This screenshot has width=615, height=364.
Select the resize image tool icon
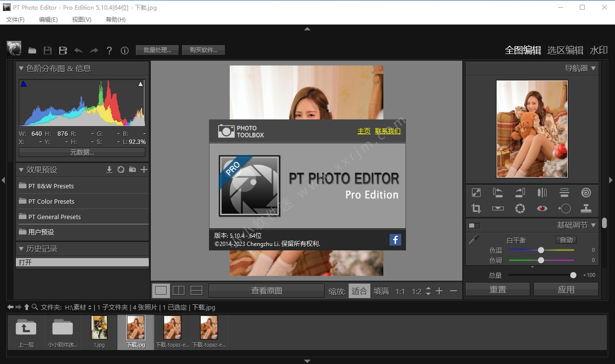[476, 193]
